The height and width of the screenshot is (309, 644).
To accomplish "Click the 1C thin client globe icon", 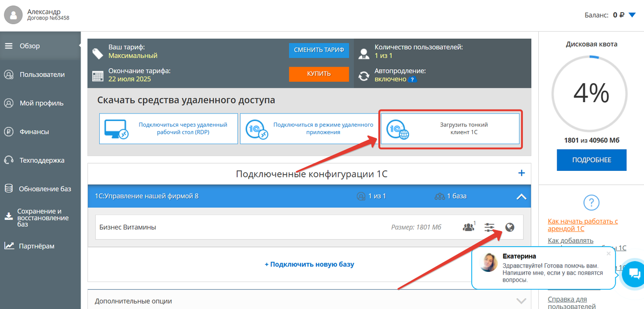I will pyautogui.click(x=398, y=130).
